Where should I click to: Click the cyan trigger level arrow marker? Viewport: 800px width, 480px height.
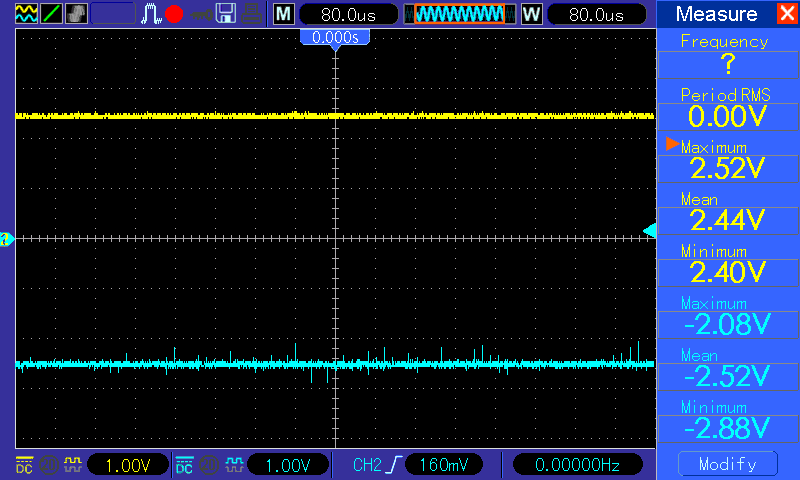tap(649, 231)
